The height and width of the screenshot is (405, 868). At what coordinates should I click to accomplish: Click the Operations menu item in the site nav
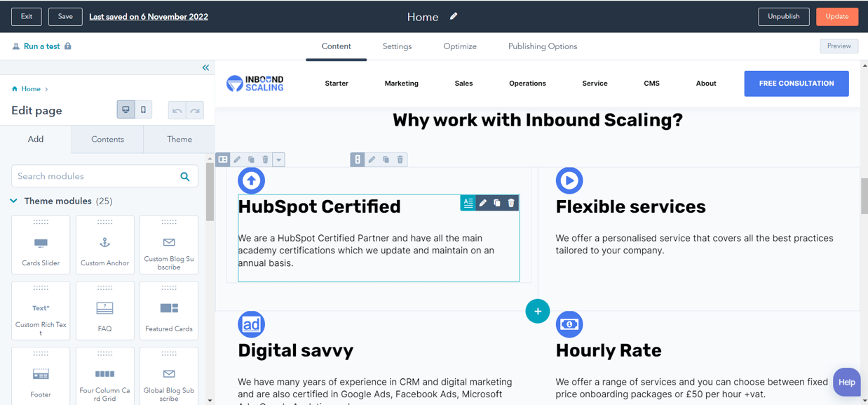pos(527,84)
